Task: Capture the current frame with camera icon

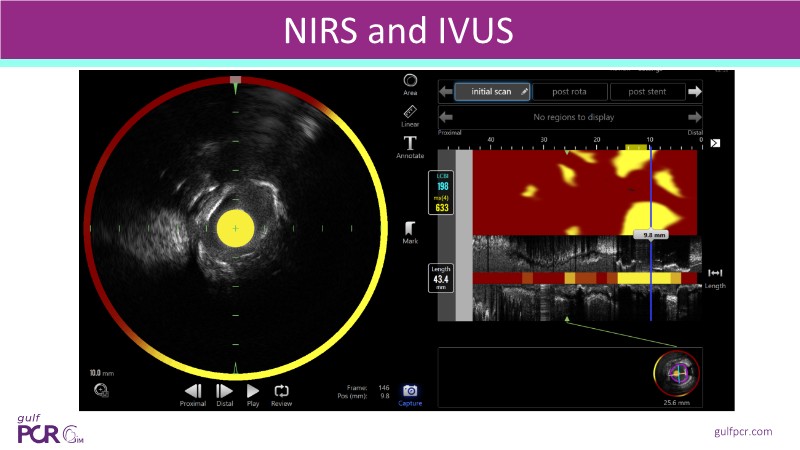Action: pos(410,391)
